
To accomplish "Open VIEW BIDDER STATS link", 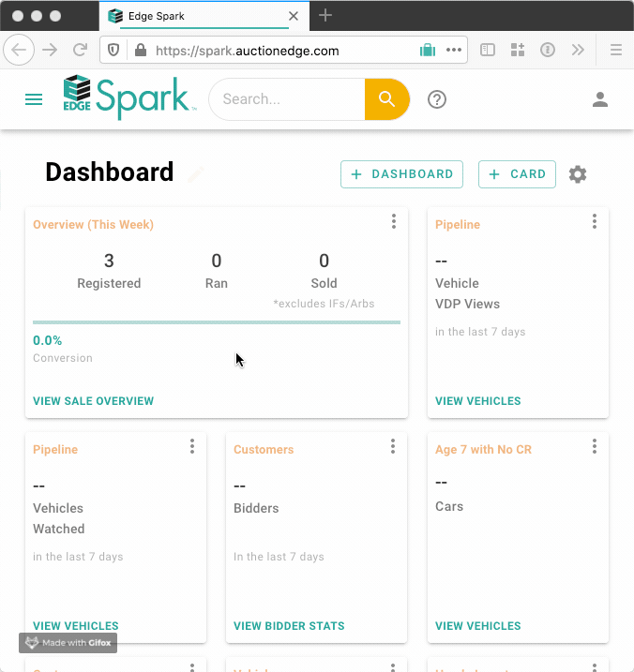I will pyautogui.click(x=289, y=626).
